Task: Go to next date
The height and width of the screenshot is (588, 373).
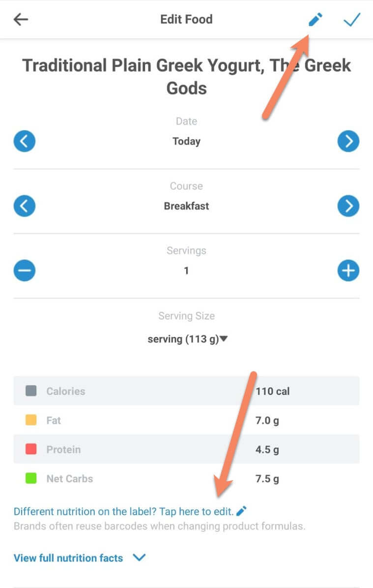Action: click(x=348, y=142)
